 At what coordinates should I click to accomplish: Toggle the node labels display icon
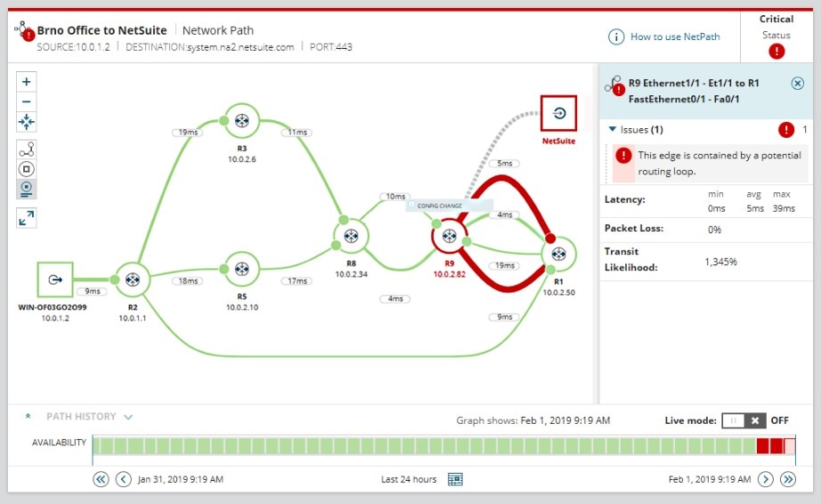(x=26, y=189)
